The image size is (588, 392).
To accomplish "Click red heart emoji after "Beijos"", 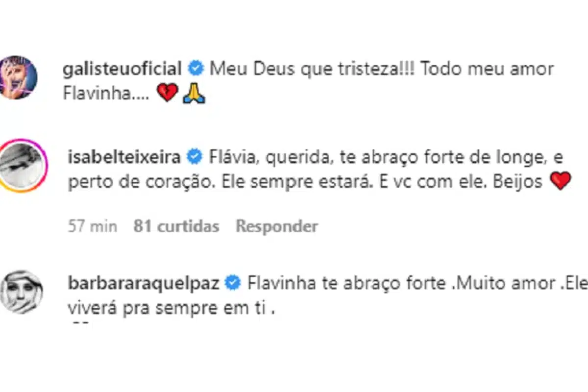I will coord(561,182).
